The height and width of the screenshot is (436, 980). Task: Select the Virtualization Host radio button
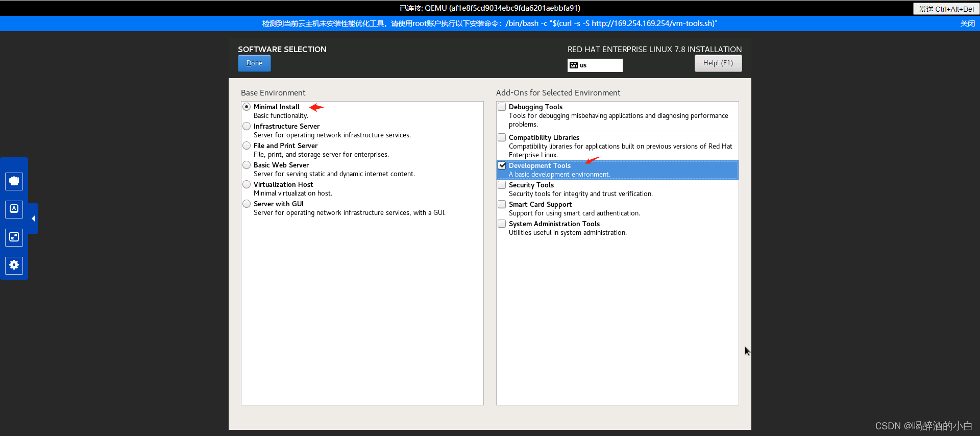click(247, 184)
